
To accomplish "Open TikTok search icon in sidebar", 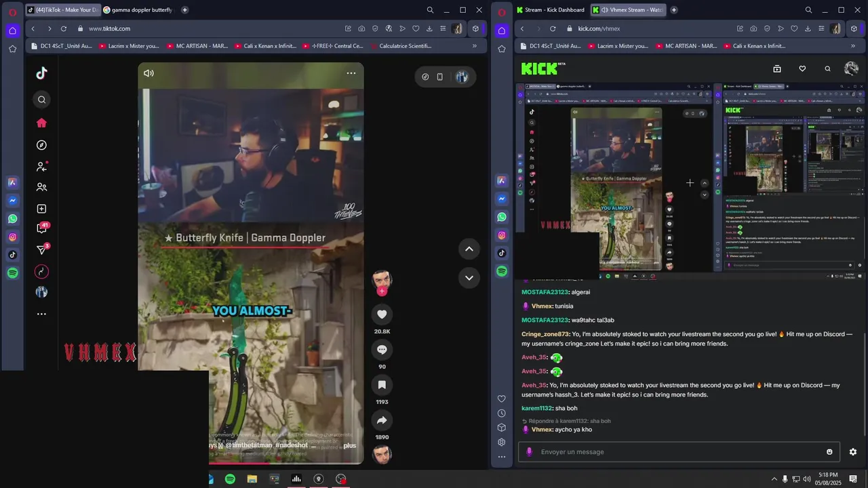I will tap(41, 100).
